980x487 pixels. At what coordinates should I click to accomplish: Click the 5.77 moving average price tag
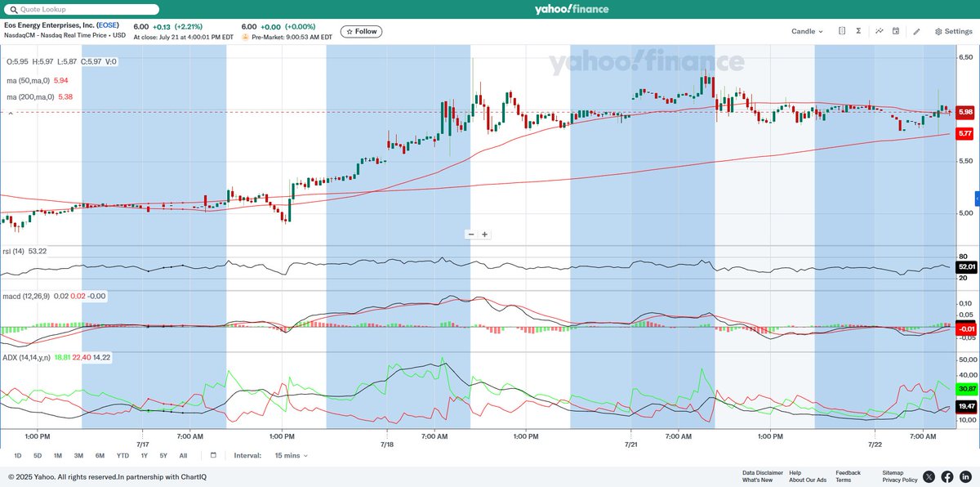pyautogui.click(x=965, y=133)
